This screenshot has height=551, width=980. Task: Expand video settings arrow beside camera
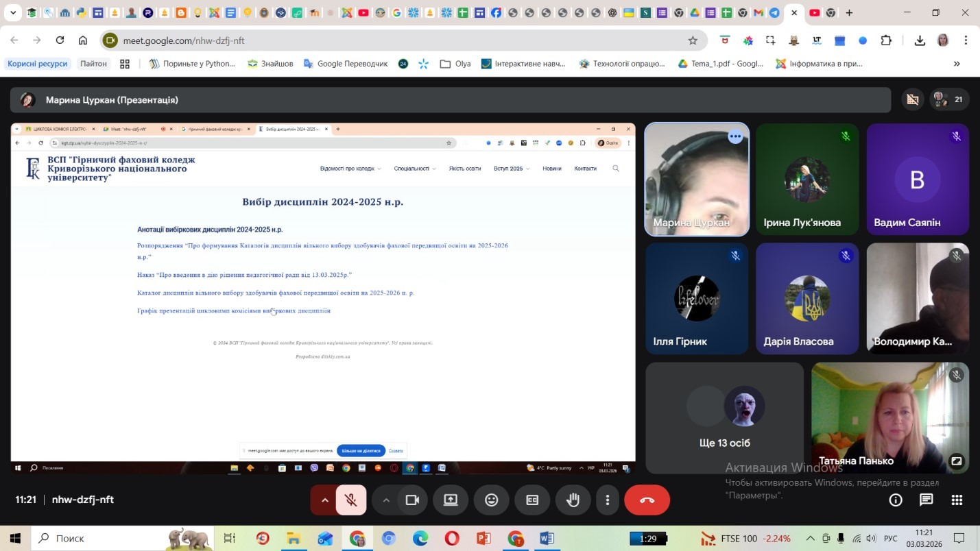coord(386,500)
